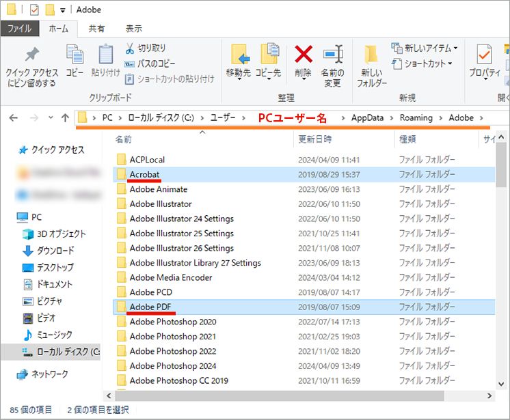Click Roaming breadcrumb segment

coord(416,117)
